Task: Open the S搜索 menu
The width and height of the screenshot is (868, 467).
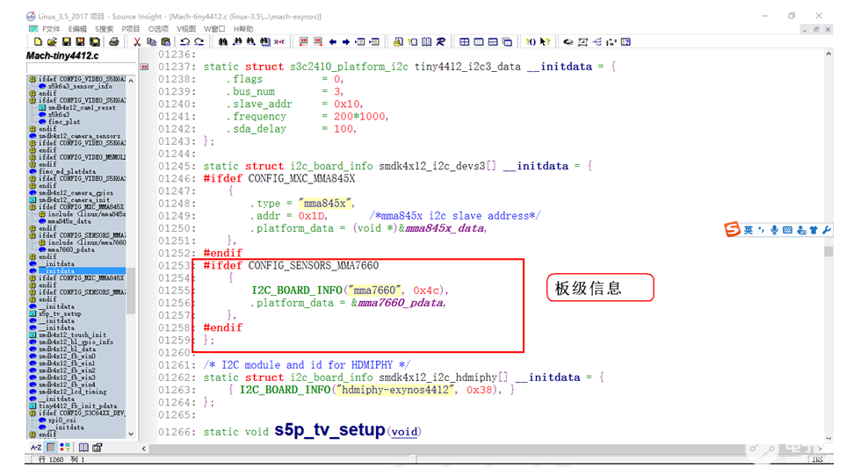Action: point(104,29)
